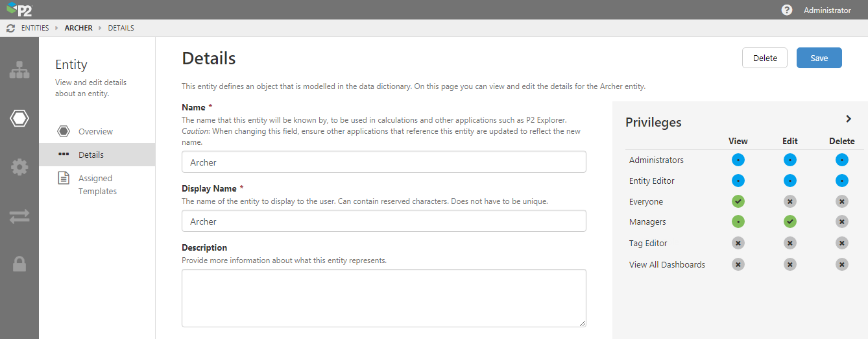Image resolution: width=868 pixels, height=339 pixels.
Task: Click the P2 logo in header
Action: pyautogui.click(x=18, y=9)
